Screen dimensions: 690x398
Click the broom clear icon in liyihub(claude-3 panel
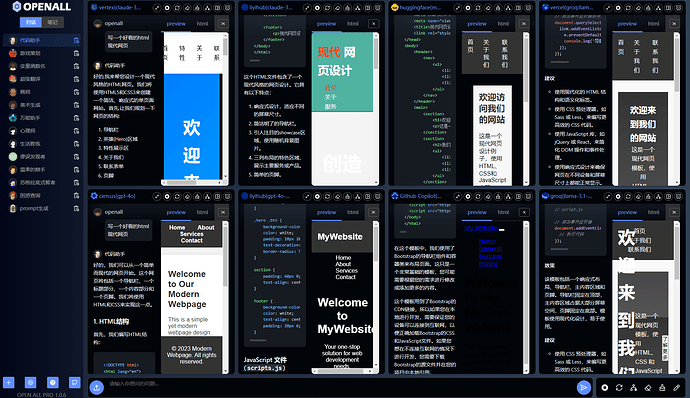tap(348, 8)
